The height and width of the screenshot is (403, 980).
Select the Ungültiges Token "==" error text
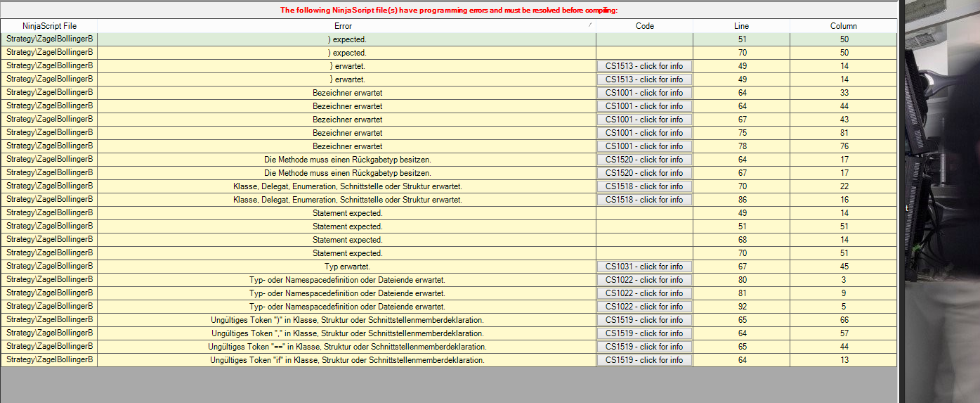(x=347, y=347)
